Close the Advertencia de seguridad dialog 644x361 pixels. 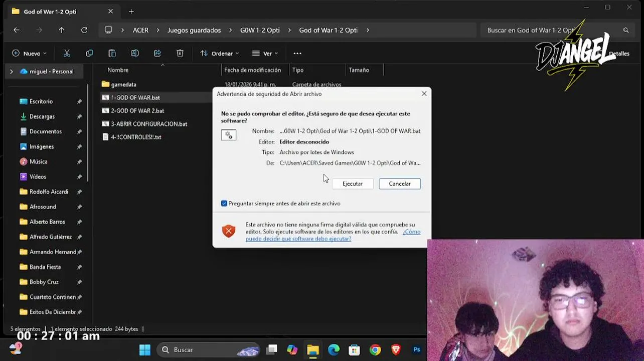(424, 94)
